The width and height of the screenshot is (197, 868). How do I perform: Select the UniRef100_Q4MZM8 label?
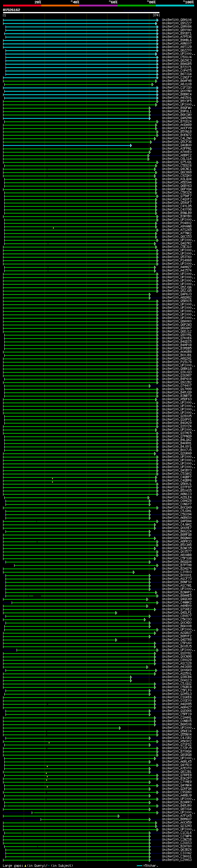pyautogui.click(x=176, y=118)
